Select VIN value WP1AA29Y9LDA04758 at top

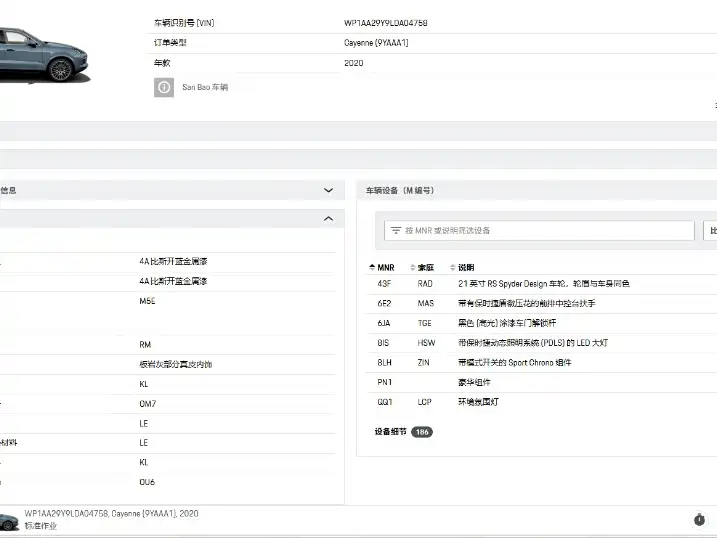click(x=385, y=23)
